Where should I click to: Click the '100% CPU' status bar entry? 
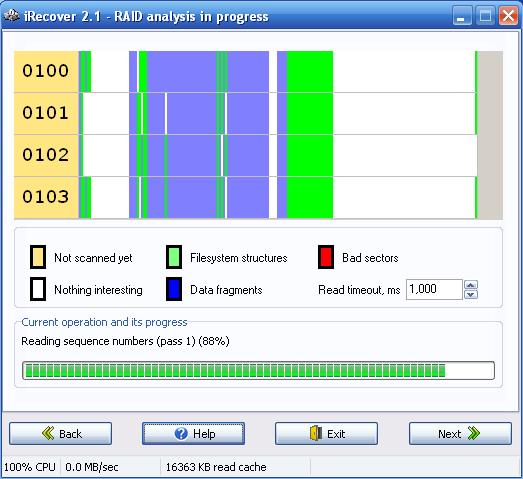coord(30,467)
